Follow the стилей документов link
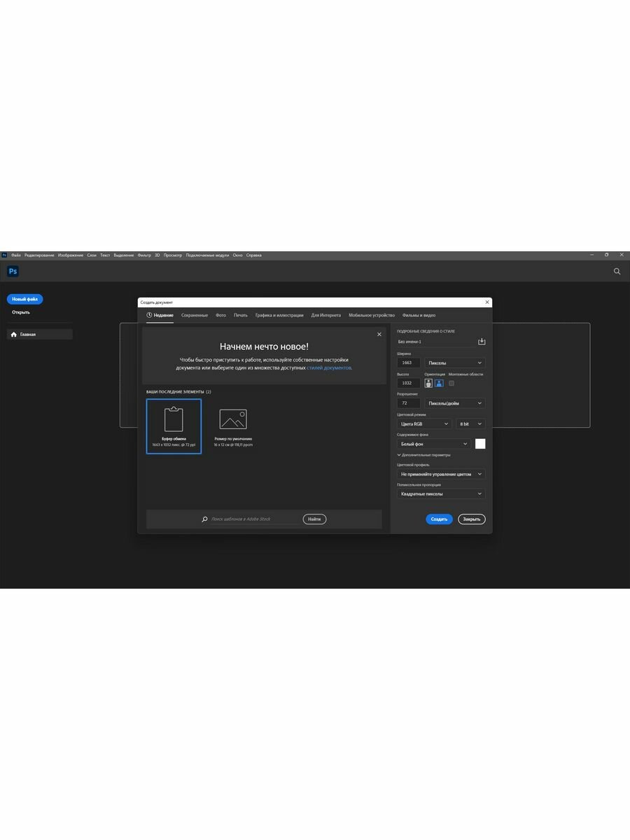 (329, 367)
